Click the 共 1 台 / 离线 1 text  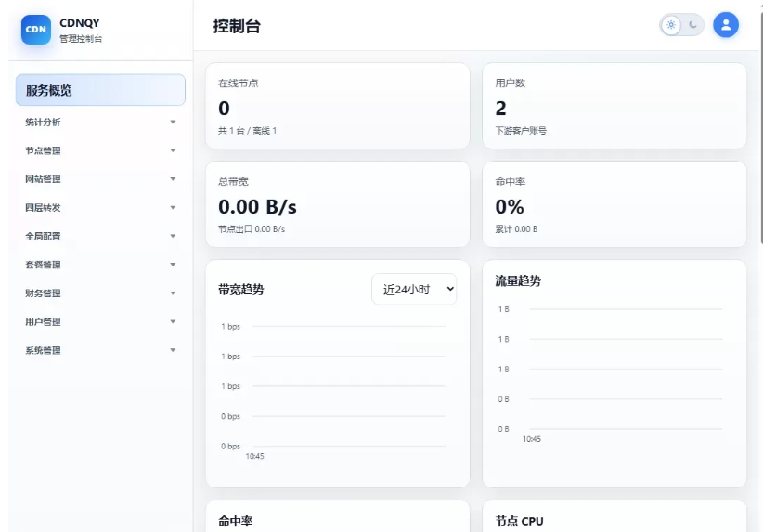[247, 130]
